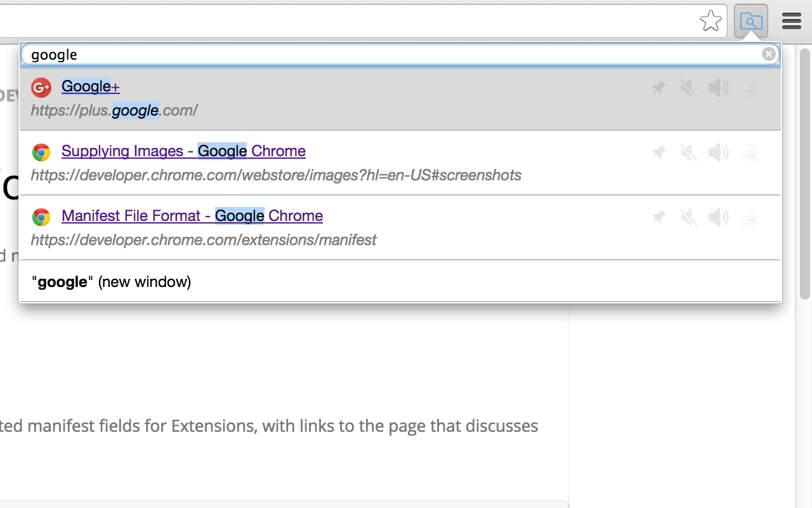Screen dimensions: 812x508
Task: Pin the Google+ tab
Action: [x=658, y=88]
